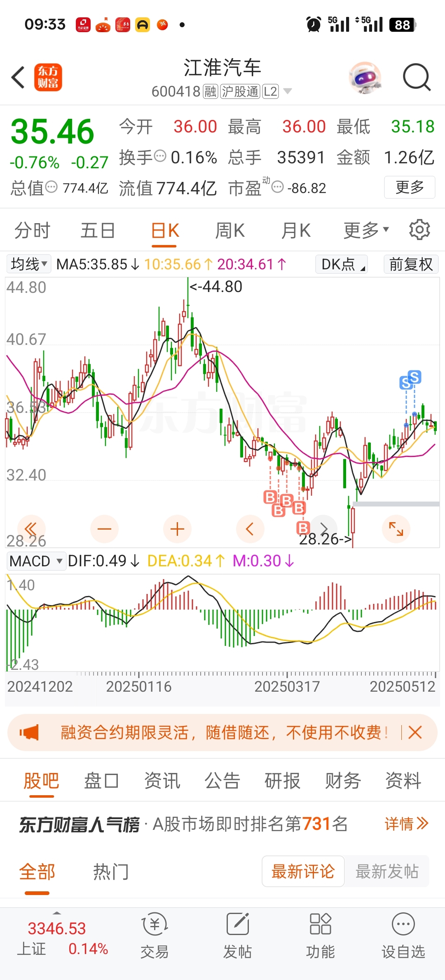The width and height of the screenshot is (445, 980).
Task: Open the alarm clock status icon
Action: pos(314,24)
